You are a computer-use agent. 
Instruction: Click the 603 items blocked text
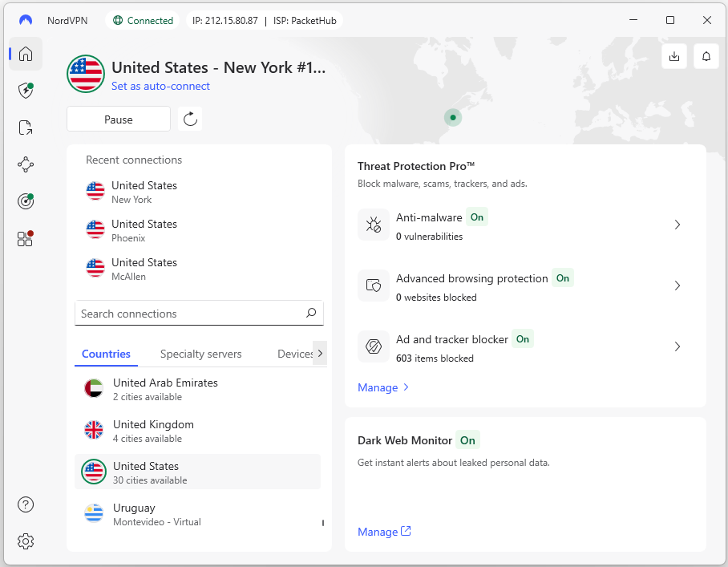point(435,358)
